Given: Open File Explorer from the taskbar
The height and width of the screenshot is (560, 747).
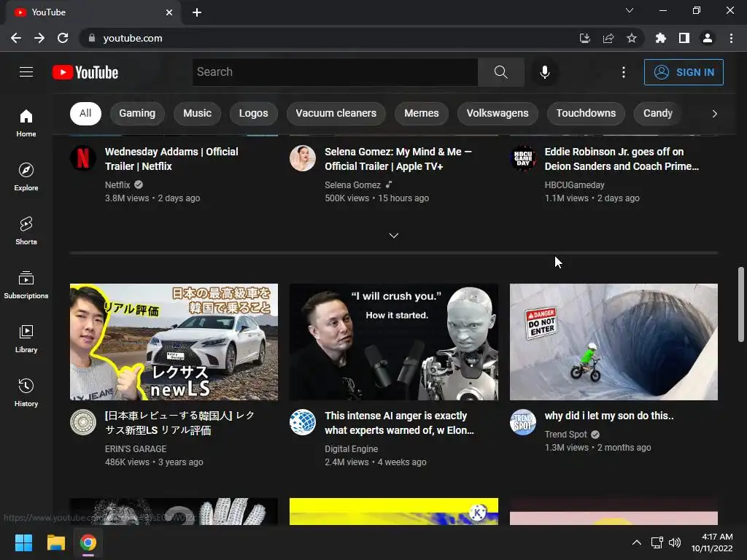Looking at the screenshot, I should [55, 542].
